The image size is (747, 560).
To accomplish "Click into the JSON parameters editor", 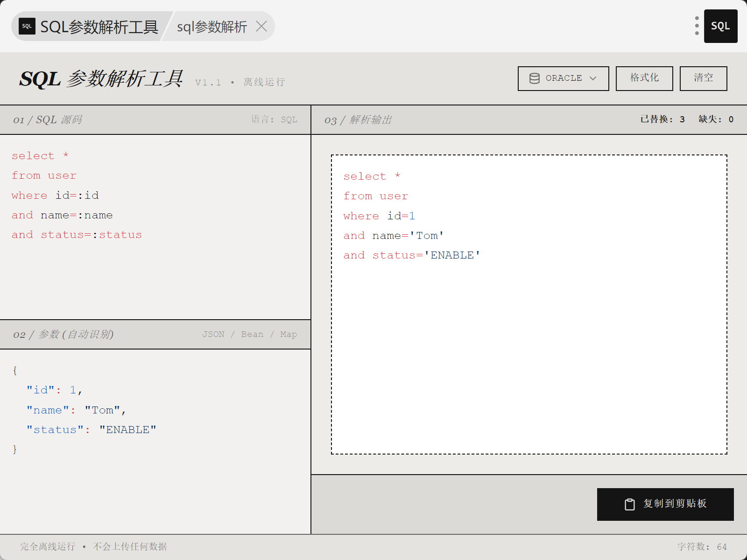I will [x=155, y=441].
